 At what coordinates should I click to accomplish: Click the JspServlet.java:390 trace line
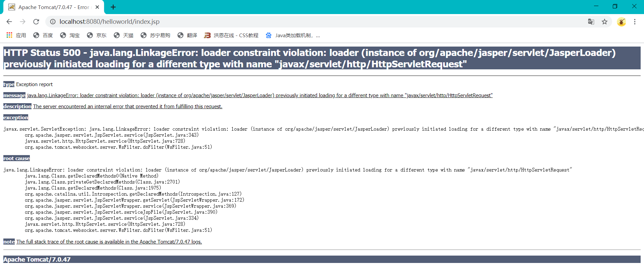121,212
